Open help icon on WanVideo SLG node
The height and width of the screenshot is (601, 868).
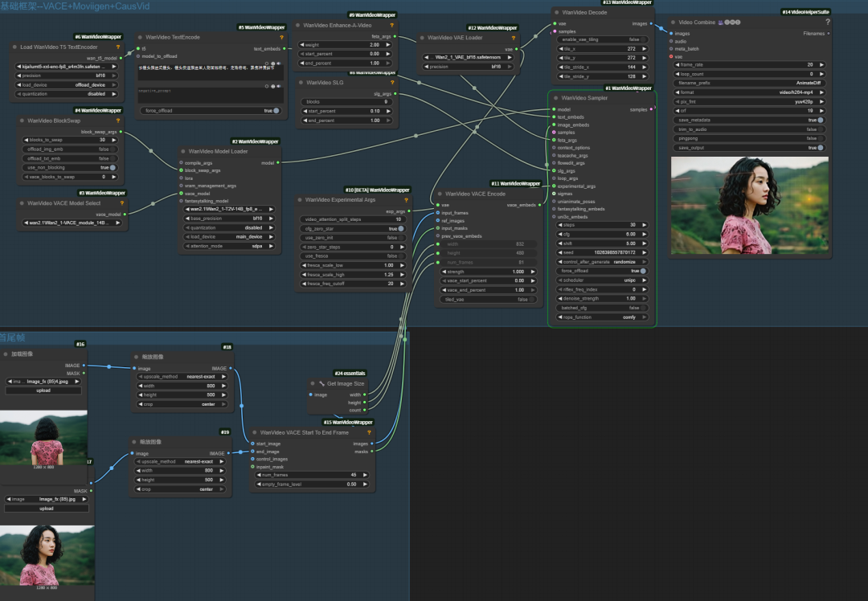coord(392,83)
